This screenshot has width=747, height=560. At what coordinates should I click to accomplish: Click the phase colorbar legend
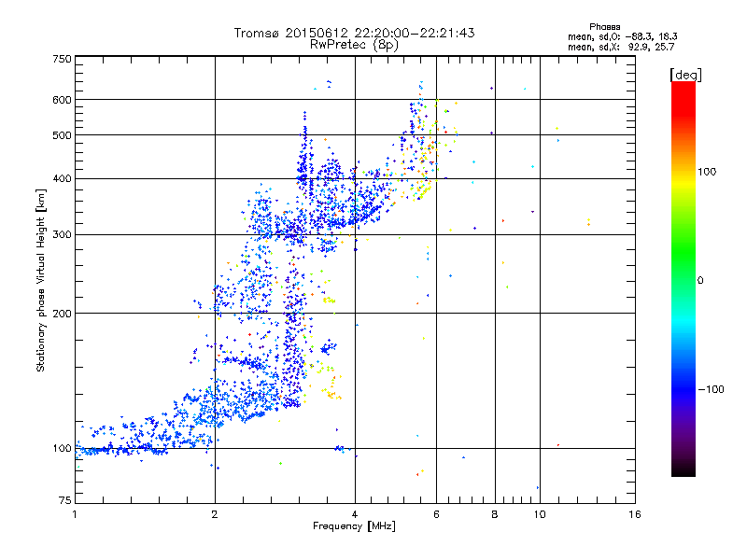(x=684, y=278)
